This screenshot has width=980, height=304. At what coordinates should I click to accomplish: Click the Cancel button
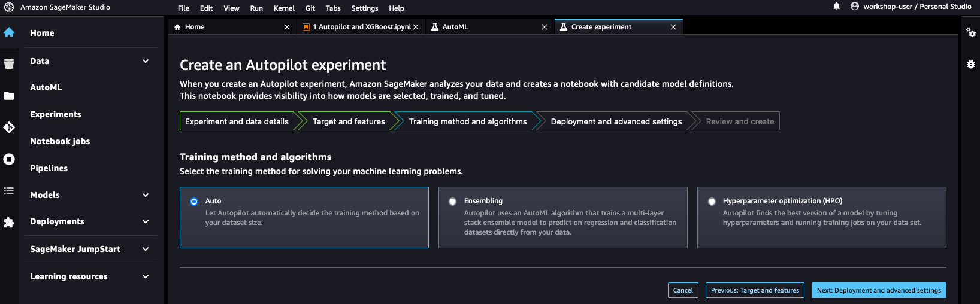(x=683, y=290)
